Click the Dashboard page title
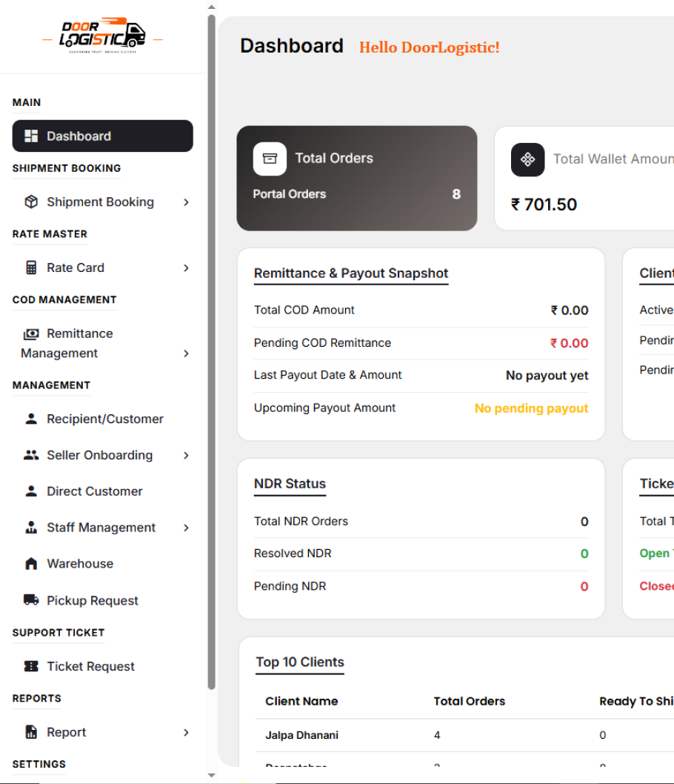The height and width of the screenshot is (784, 674). 292,45
